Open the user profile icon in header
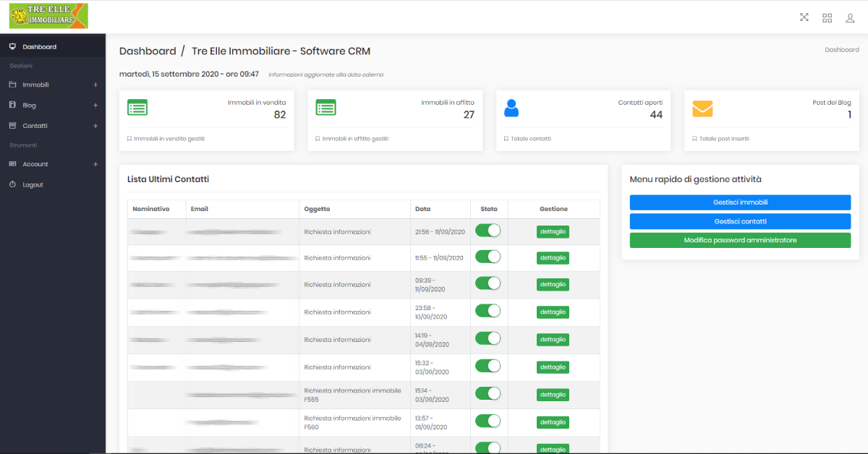 tap(851, 18)
